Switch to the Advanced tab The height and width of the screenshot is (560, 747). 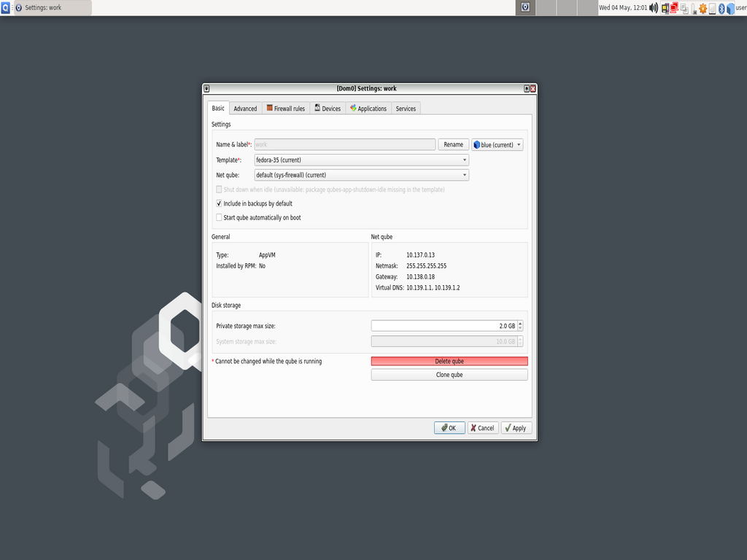click(245, 109)
